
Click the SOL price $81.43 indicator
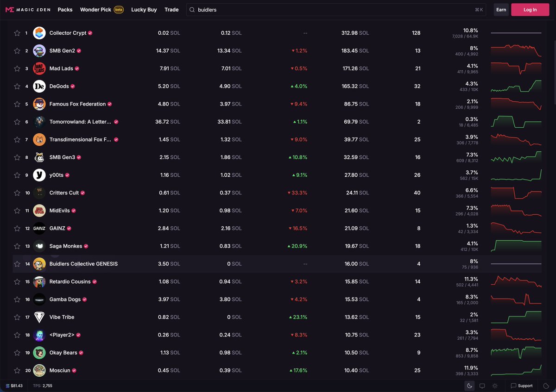[14, 386]
